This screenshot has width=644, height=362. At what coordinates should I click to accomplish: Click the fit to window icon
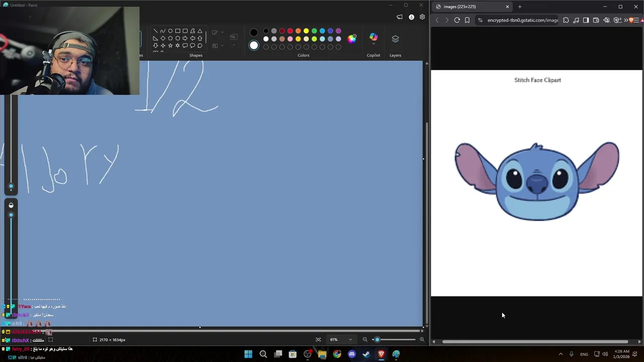(318, 339)
